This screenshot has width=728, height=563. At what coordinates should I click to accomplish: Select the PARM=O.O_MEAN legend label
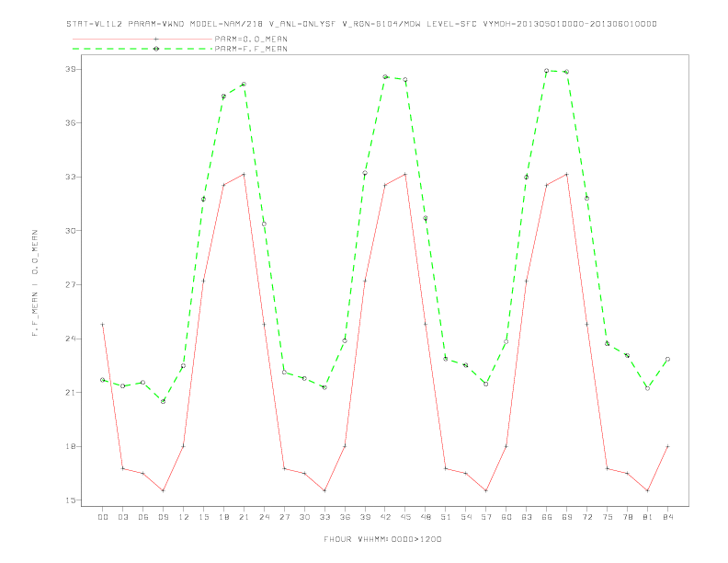[251, 39]
